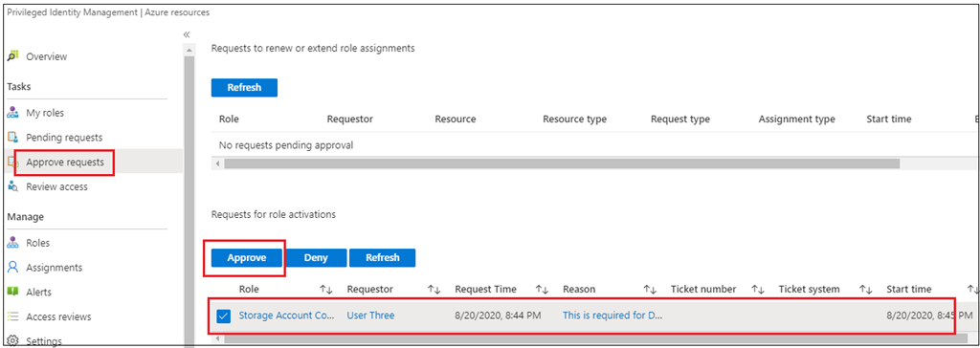Open the Storage Account Co... role link
The image size is (980, 348).
(287, 315)
